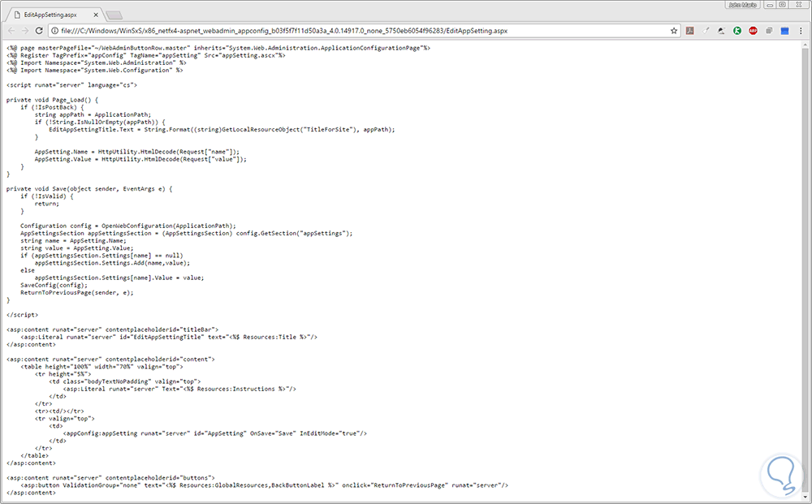
Task: Click the 'Resources:Instructions' literal line
Action: (179, 389)
